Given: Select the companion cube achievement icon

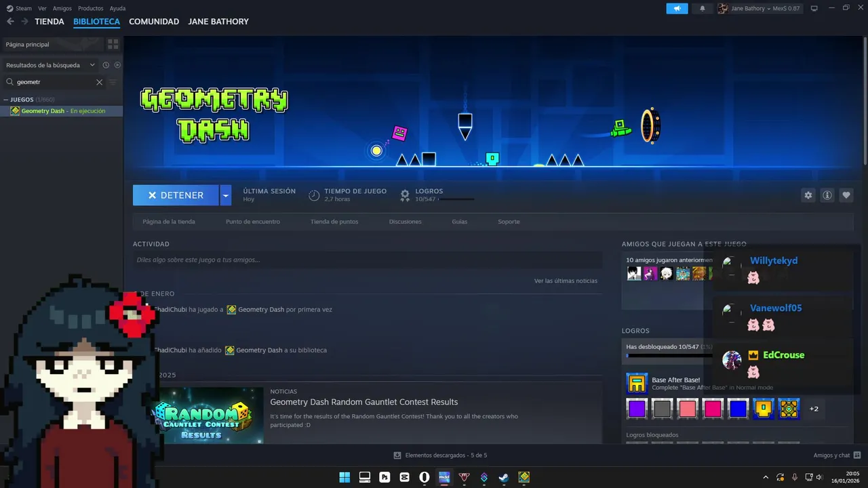Looking at the screenshot, I should (x=789, y=409).
